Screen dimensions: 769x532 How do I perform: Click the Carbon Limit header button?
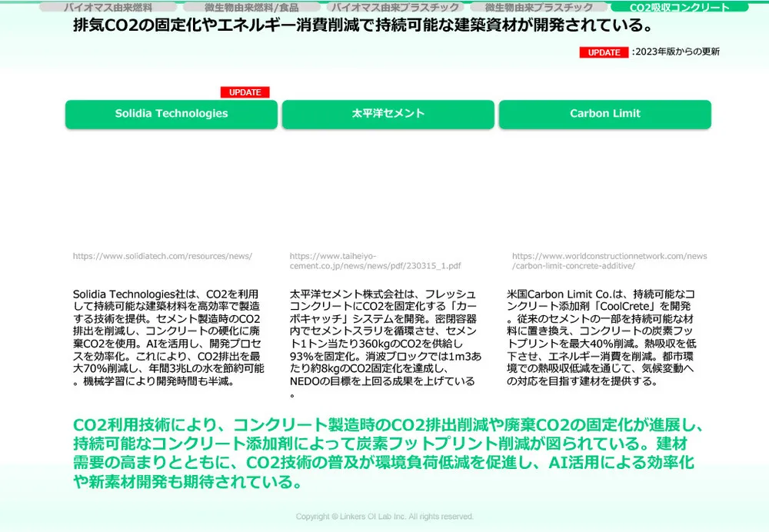605,113
